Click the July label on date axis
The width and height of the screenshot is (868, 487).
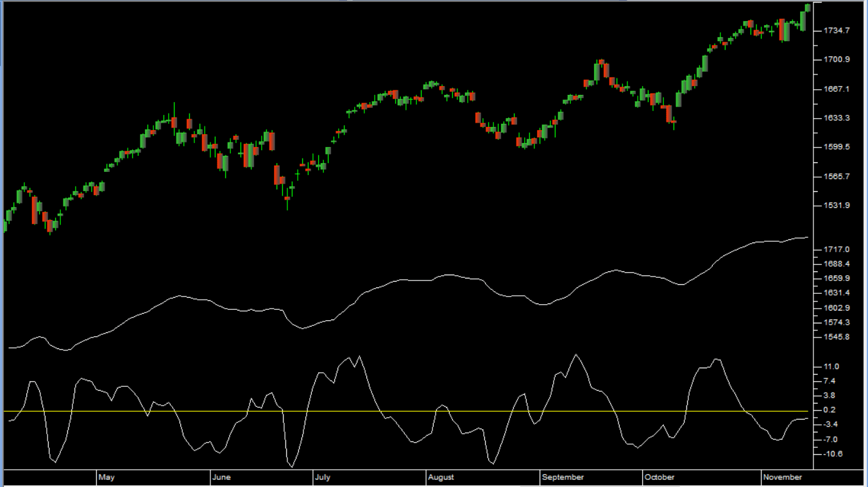tap(323, 477)
